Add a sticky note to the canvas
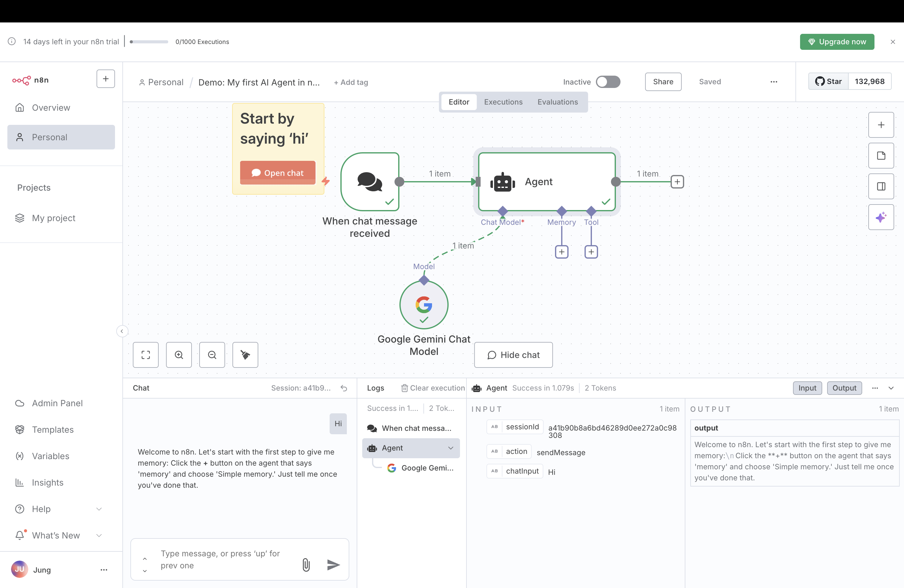The image size is (904, 588). (881, 156)
